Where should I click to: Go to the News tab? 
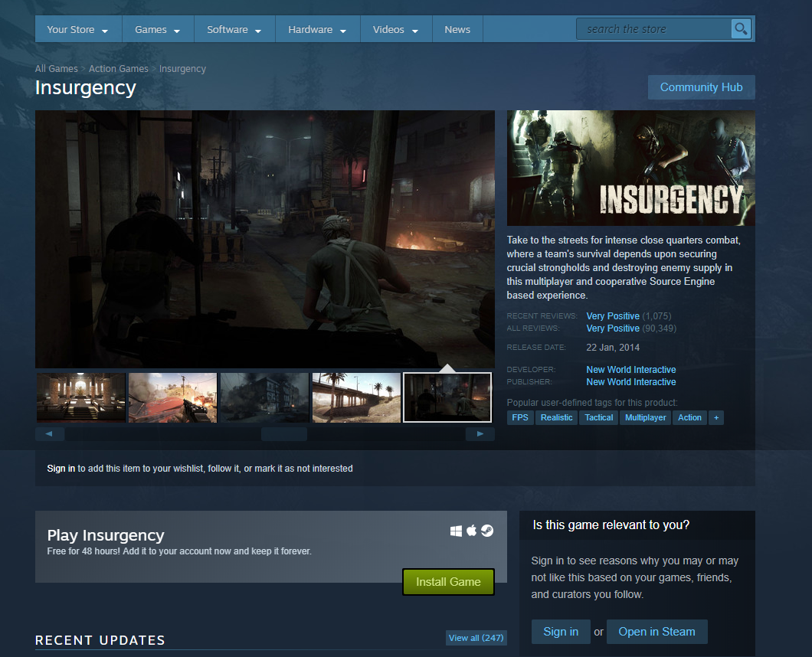tap(457, 30)
